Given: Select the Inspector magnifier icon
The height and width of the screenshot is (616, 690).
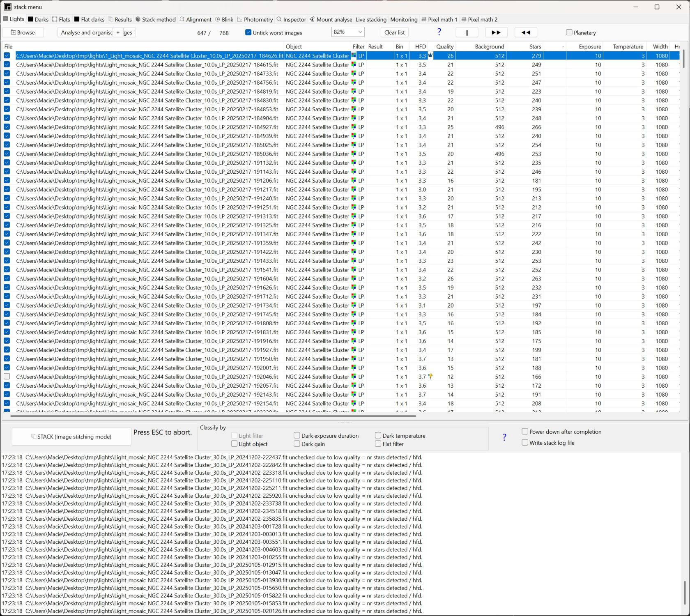Looking at the screenshot, I should 280,19.
